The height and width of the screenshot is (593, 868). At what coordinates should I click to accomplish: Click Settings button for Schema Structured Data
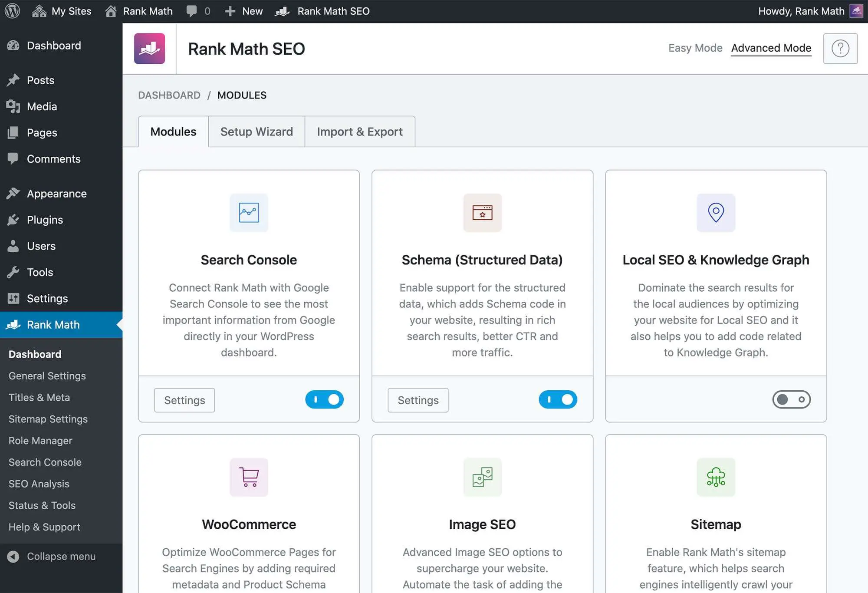418,400
